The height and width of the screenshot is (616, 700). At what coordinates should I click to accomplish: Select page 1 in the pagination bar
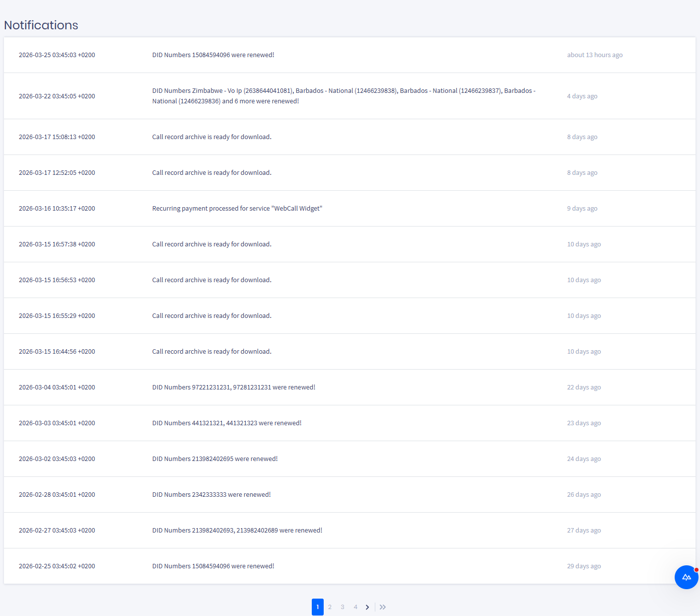pos(317,607)
